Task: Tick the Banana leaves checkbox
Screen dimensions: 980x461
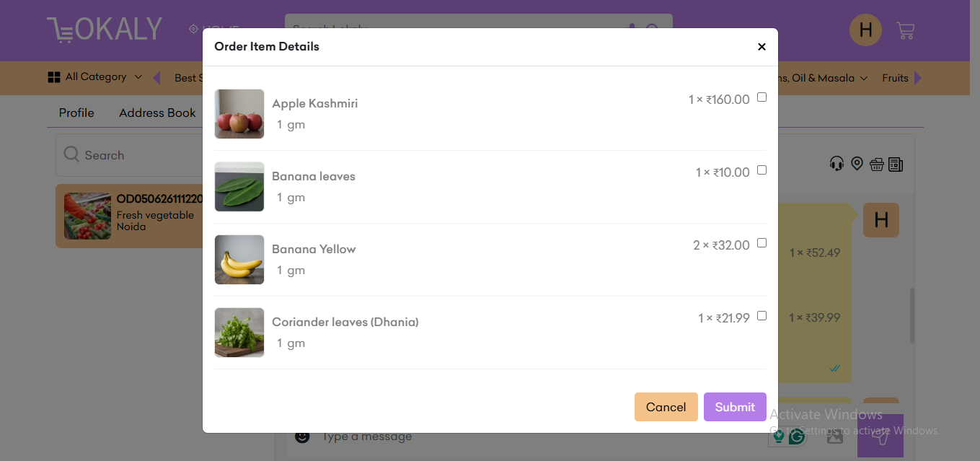Action: point(762,170)
